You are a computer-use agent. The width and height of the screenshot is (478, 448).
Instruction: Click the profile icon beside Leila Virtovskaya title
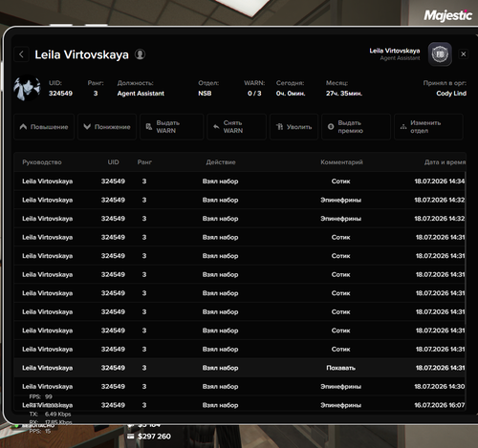(x=140, y=54)
